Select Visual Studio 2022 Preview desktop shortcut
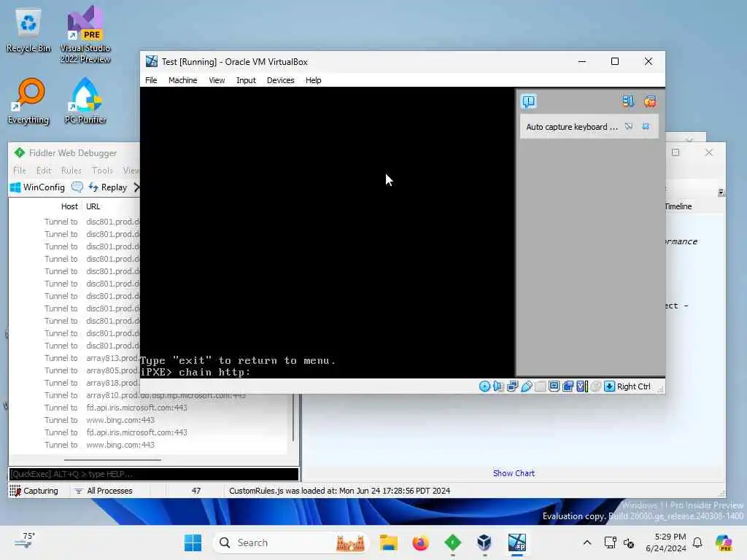 85,34
